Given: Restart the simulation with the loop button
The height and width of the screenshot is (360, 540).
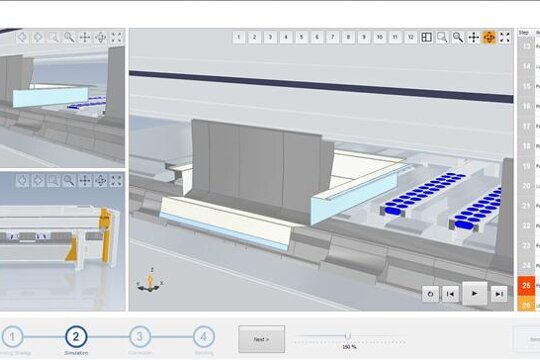Looking at the screenshot, I should tap(430, 294).
